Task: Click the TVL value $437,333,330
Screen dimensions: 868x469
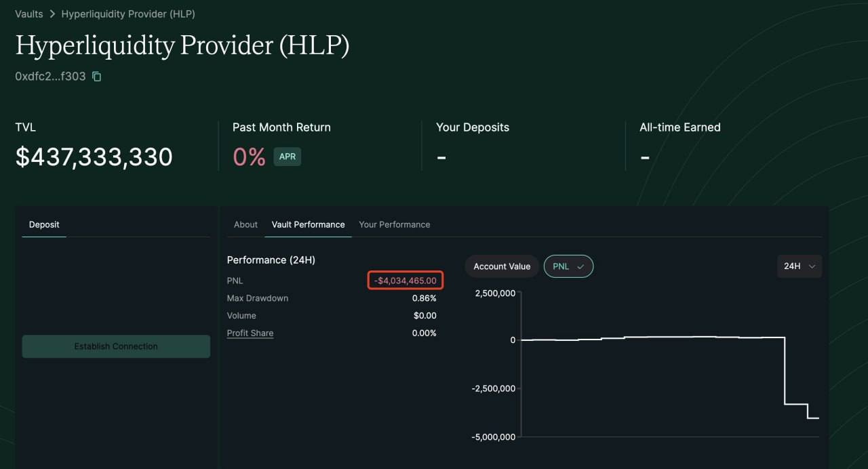Action: [x=94, y=157]
